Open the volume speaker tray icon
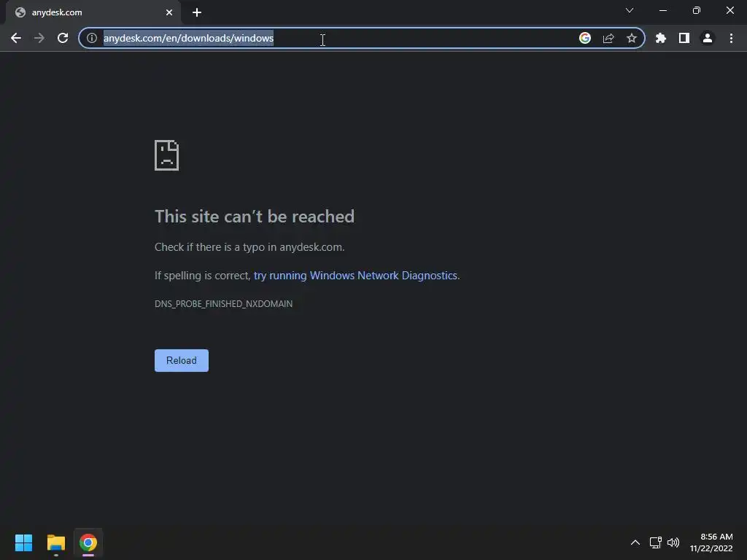Screen dimensions: 747x560 point(673,542)
